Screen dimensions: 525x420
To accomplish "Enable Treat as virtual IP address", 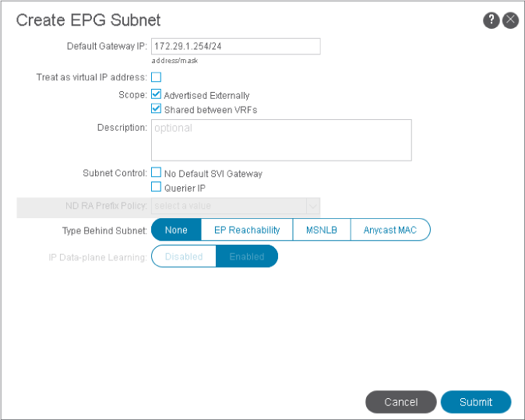I will [x=156, y=77].
